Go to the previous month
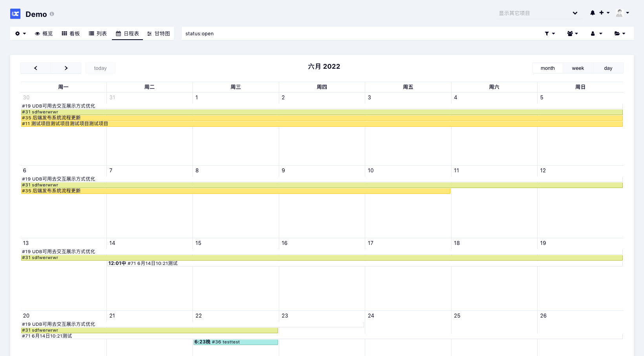Viewport: 644px width, 356px height. point(36,68)
